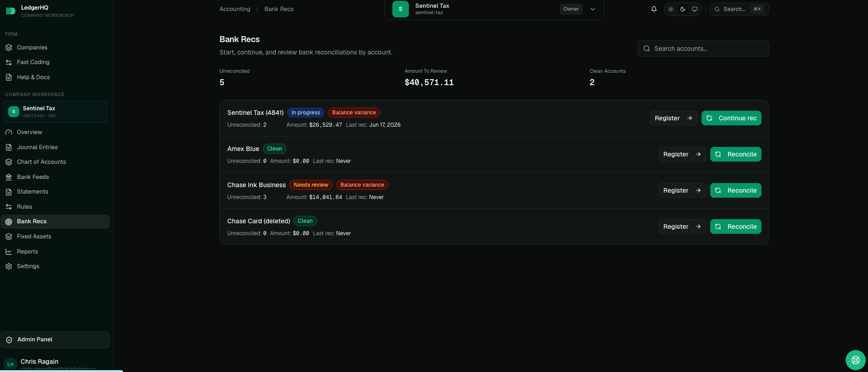
Task: Open Register for Chase Card (deleted)
Action: (x=682, y=226)
